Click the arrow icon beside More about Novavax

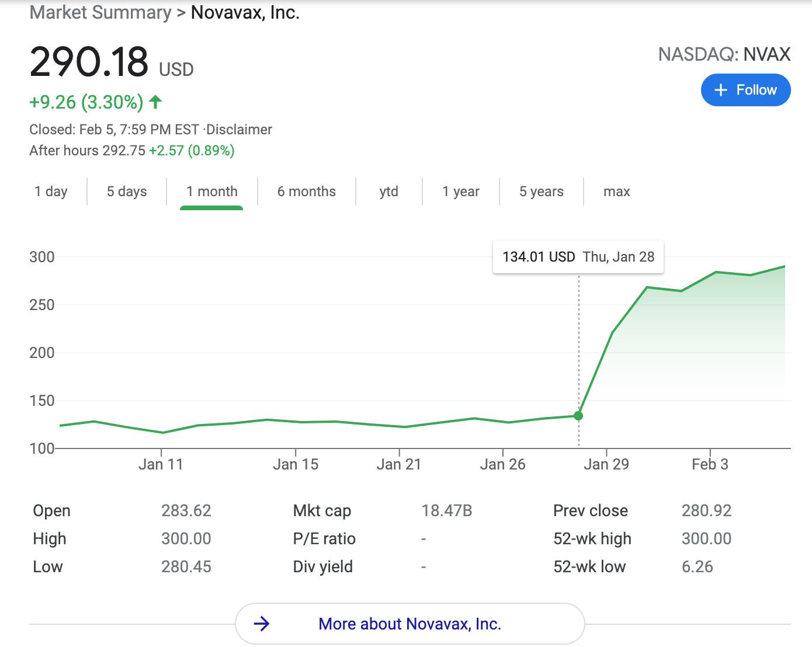point(262,624)
